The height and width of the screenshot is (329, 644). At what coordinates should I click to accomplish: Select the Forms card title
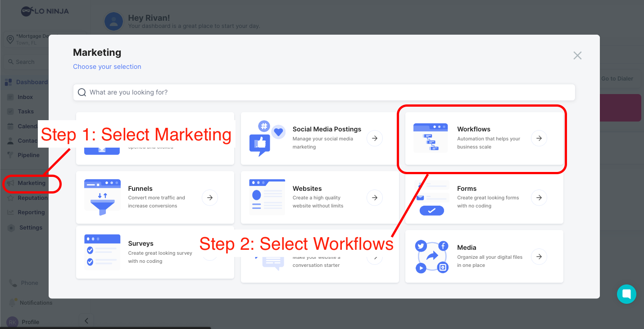pyautogui.click(x=467, y=189)
